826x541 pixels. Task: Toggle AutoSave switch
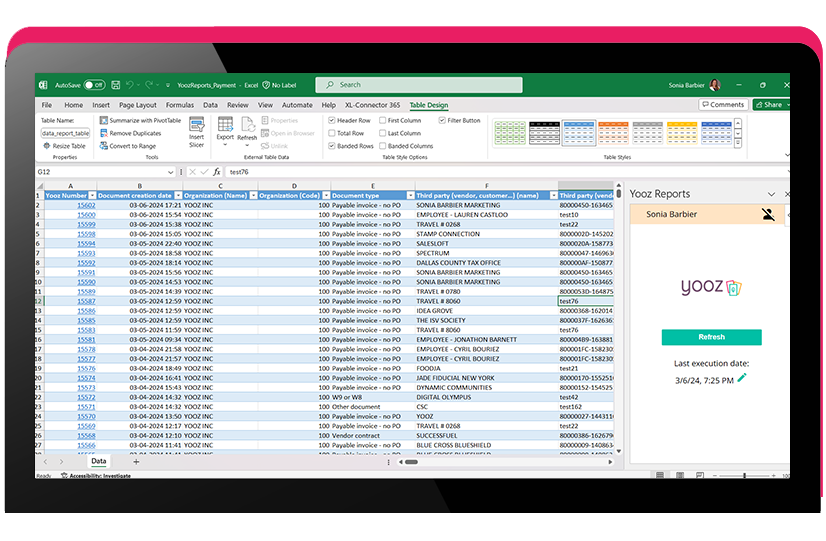point(95,85)
